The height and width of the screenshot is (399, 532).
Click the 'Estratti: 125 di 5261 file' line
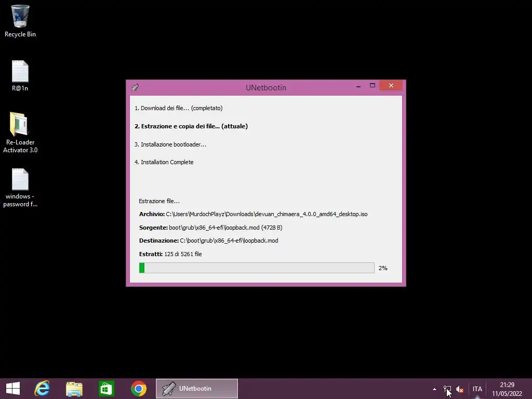tap(170, 254)
